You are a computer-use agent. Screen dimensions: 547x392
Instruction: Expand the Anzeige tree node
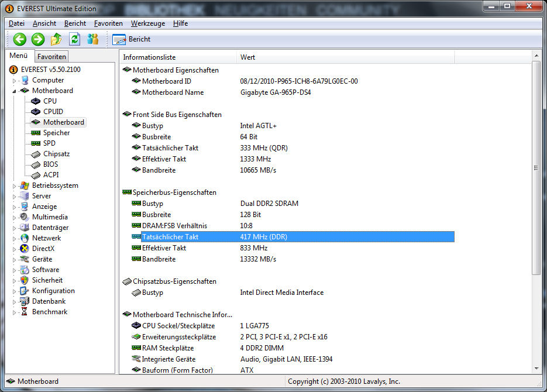coord(14,207)
